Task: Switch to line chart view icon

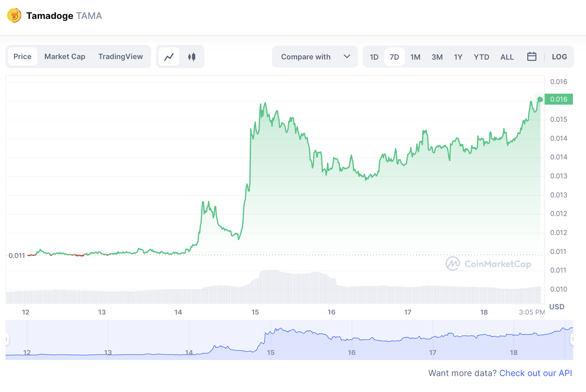Action: (169, 57)
